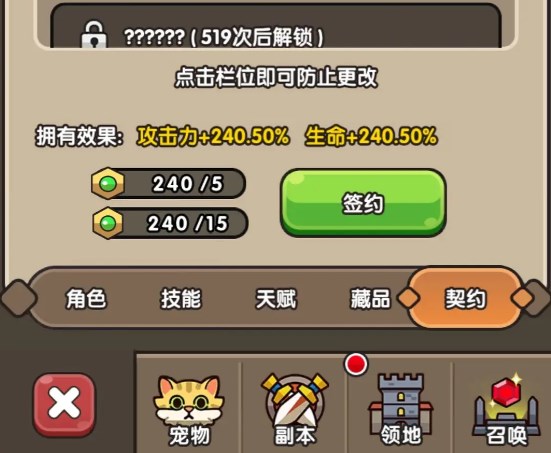This screenshot has width=551, height=453.
Task: Click the 240 /15 cost bar
Action: [x=170, y=223]
